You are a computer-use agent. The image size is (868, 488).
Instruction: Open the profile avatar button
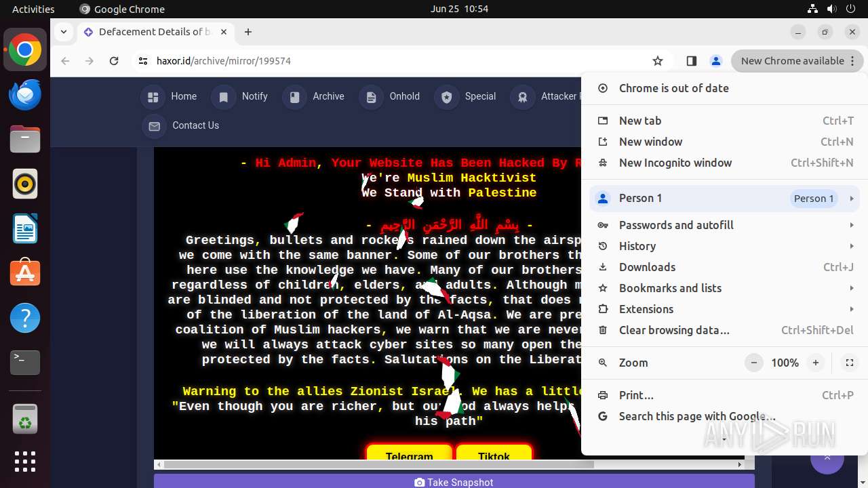tap(716, 61)
